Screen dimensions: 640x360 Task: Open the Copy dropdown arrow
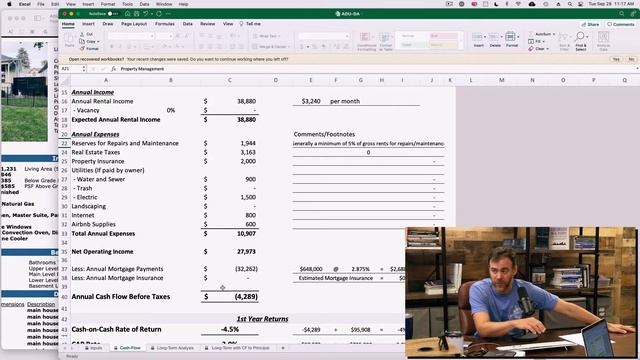pos(98,42)
